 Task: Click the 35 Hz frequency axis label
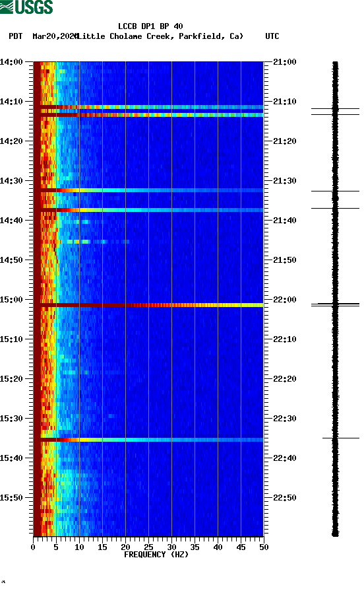195,547
